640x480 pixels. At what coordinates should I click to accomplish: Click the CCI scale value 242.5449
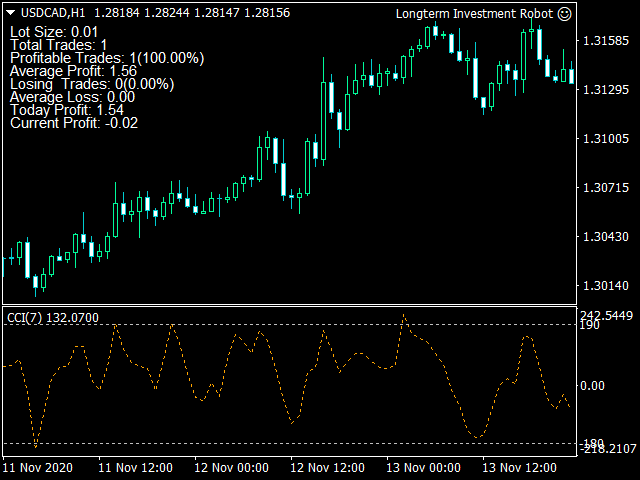coord(606,315)
